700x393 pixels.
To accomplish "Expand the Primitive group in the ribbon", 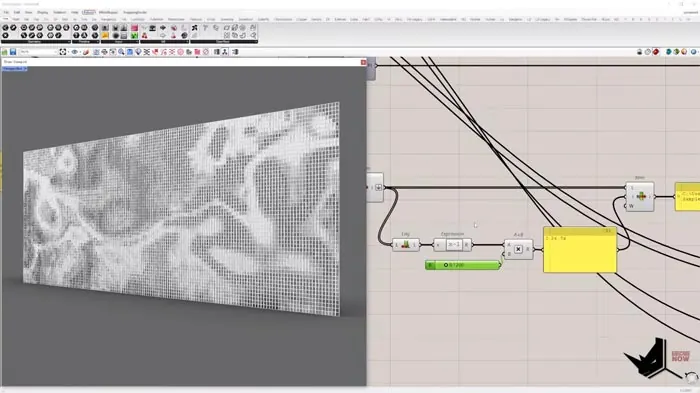I will [x=85, y=42].
